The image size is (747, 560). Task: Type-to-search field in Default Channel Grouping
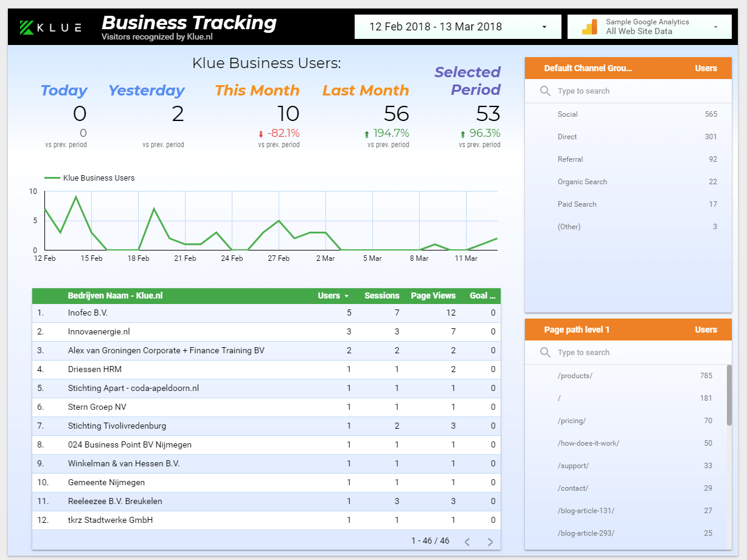[x=628, y=91]
